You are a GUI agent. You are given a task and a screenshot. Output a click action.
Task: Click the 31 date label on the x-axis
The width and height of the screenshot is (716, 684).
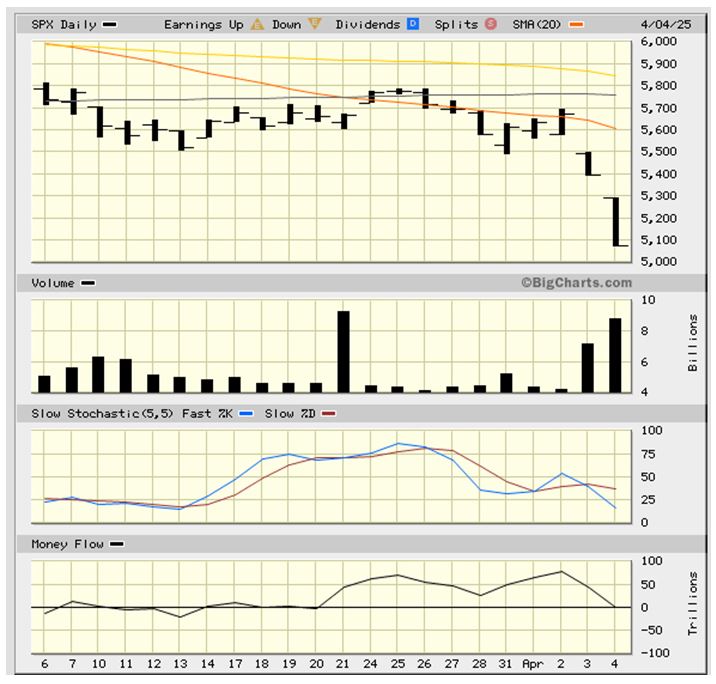coord(505,664)
